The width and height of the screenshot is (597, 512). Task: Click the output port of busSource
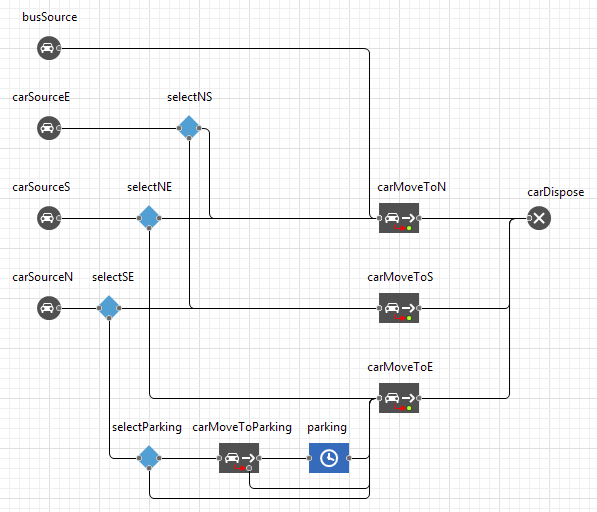pyautogui.click(x=59, y=48)
